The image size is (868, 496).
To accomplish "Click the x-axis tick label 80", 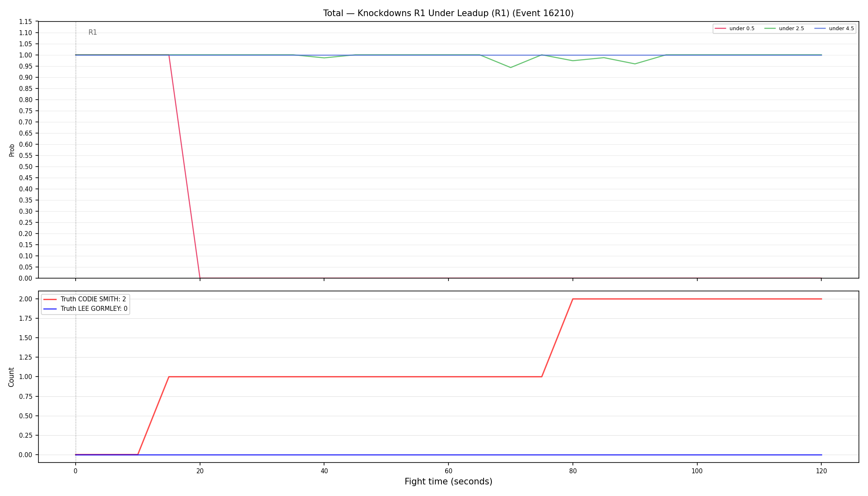I will (572, 471).
